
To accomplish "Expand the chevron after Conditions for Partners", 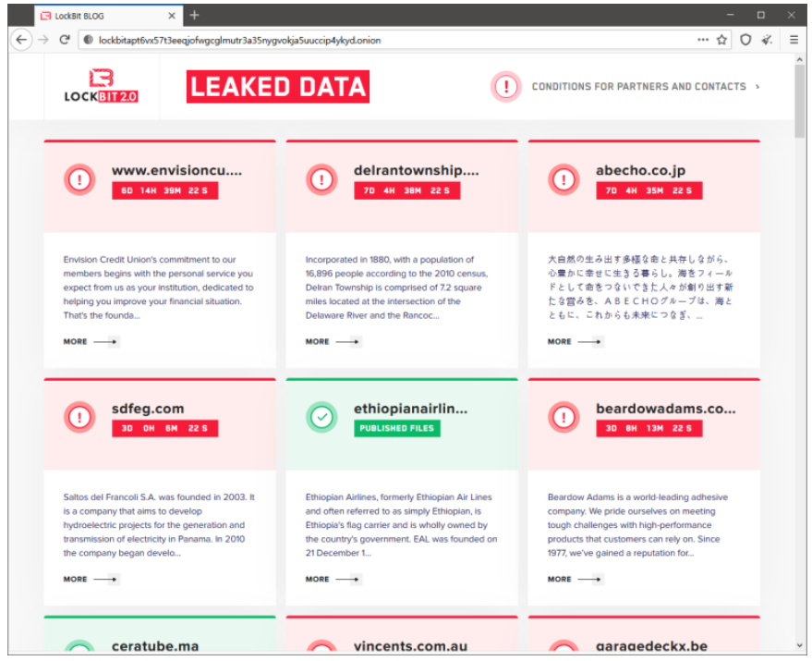I will tap(757, 87).
